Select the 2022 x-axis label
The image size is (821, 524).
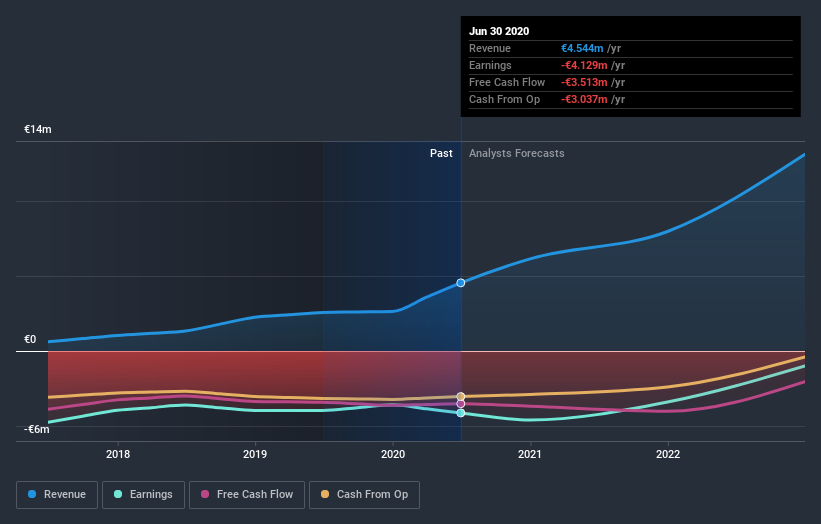click(668, 454)
